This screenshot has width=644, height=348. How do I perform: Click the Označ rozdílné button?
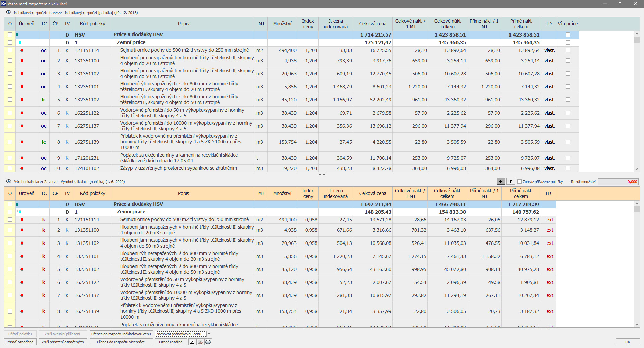171,342
